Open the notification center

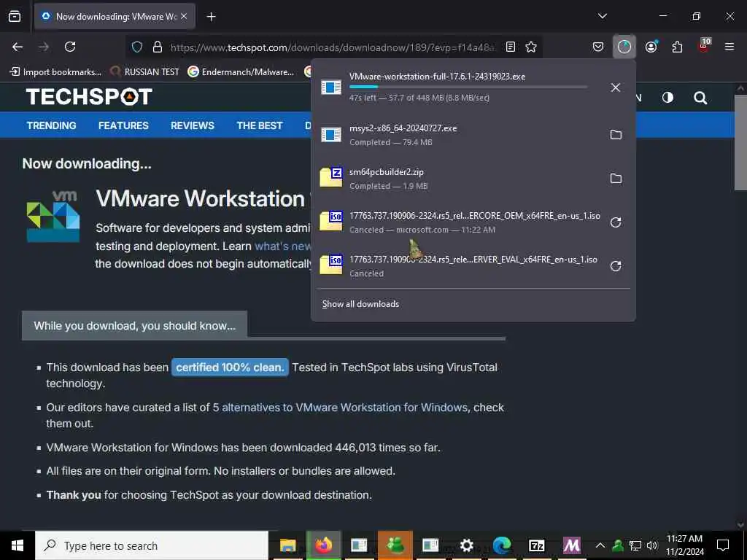pos(723,545)
